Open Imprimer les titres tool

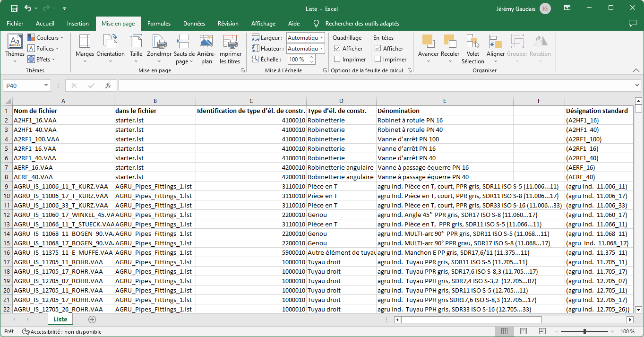tap(230, 49)
